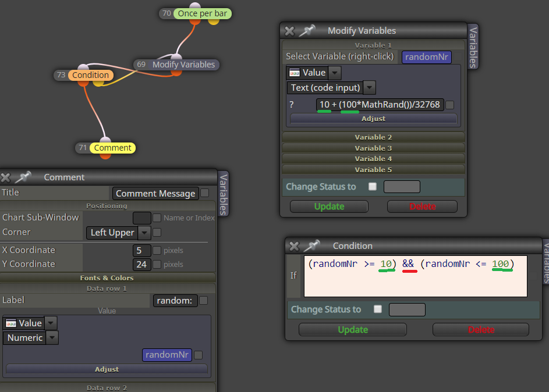
Task: Click Delete in Modify Variables panel
Action: (x=422, y=206)
